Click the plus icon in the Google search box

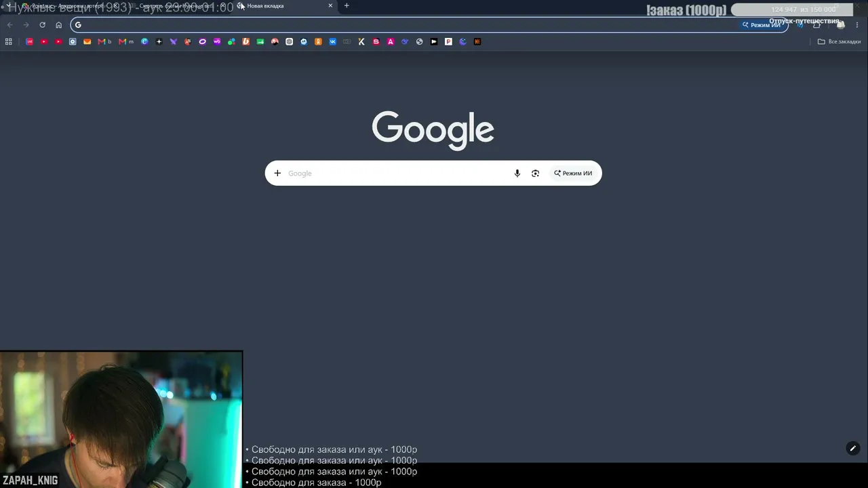click(277, 174)
